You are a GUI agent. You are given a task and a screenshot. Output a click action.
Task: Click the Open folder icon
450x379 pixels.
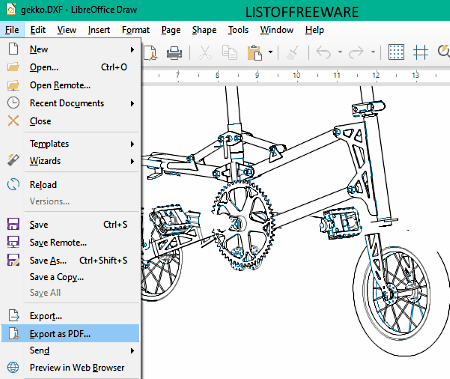tap(13, 67)
